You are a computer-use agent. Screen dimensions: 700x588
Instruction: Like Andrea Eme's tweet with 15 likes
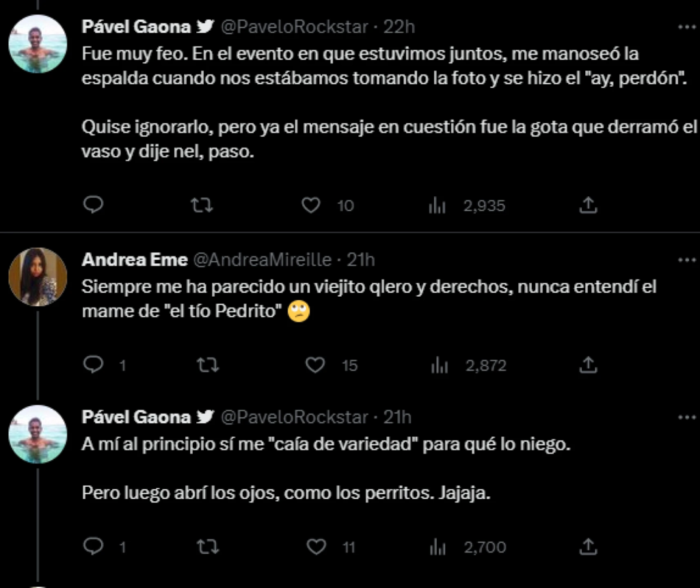point(315,366)
